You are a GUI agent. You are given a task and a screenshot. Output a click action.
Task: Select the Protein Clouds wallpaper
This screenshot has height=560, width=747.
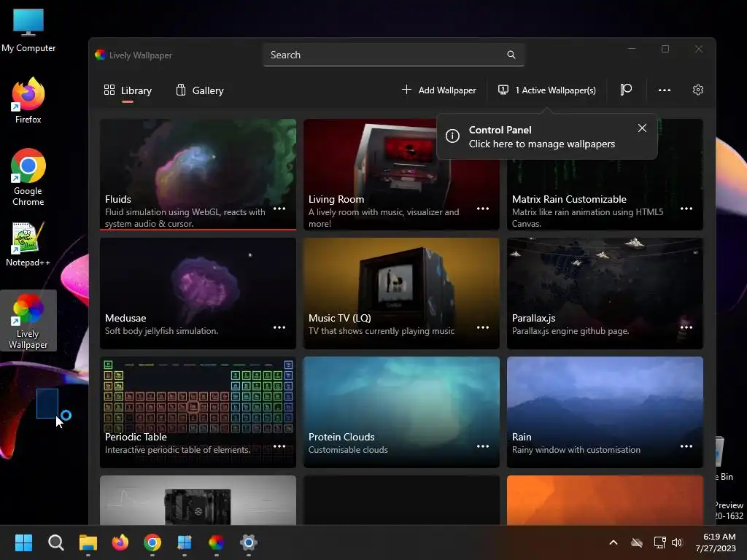coord(401,413)
